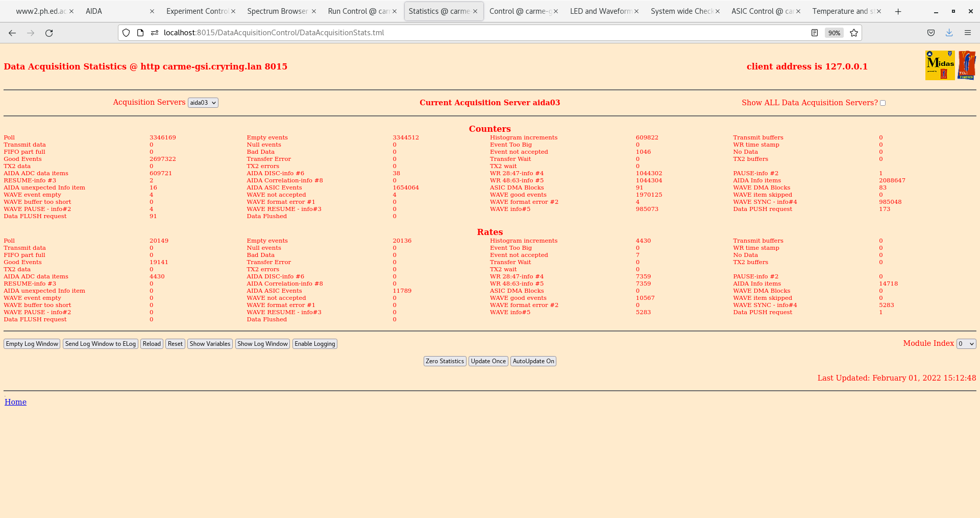Screen dimensions: 980x518
Task: Open Firefox hamburger menu
Action: click(968, 33)
